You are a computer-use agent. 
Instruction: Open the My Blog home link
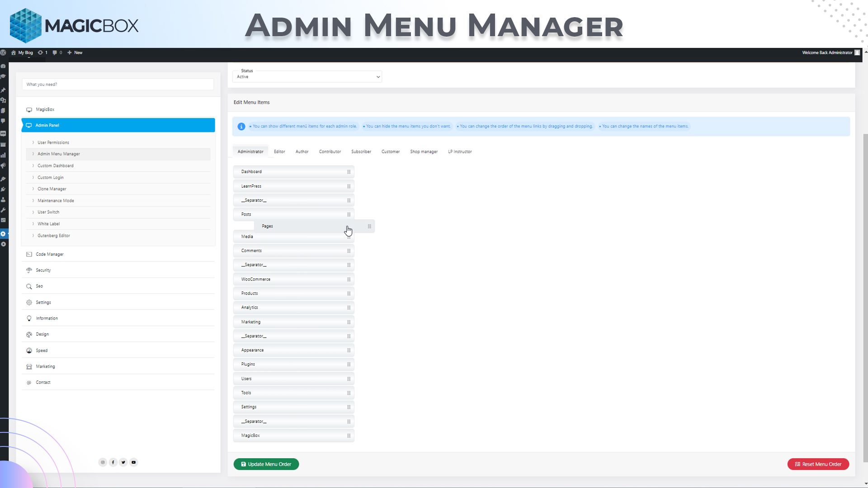(22, 53)
